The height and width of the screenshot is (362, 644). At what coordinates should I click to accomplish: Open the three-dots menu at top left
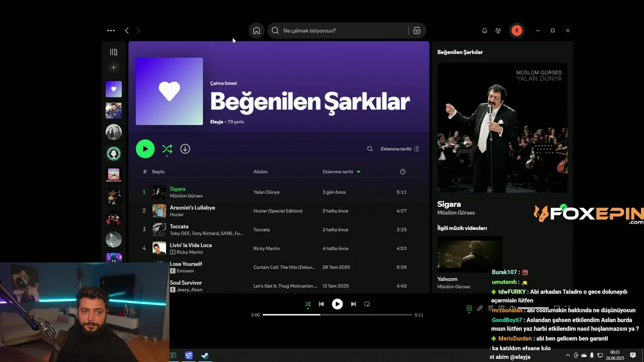[x=111, y=31]
